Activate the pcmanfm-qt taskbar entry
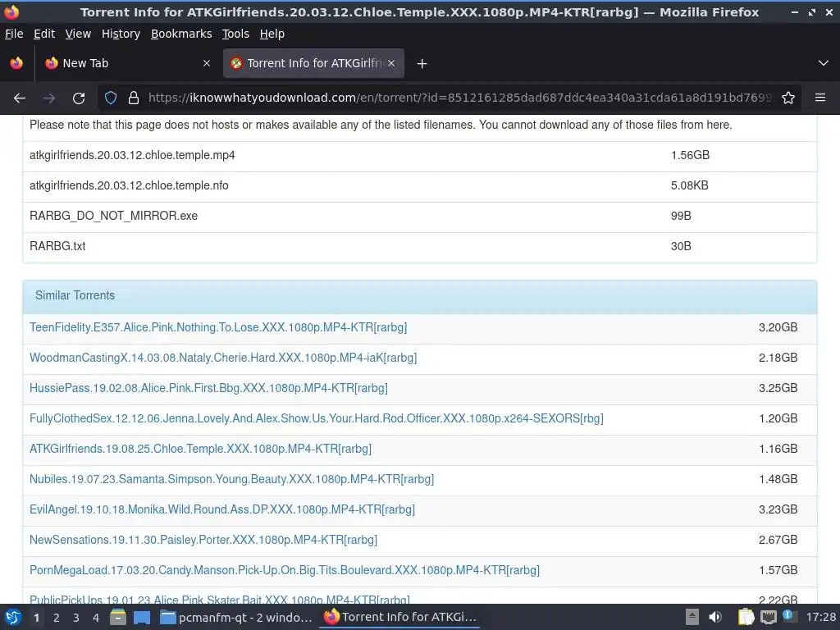 [x=235, y=618]
